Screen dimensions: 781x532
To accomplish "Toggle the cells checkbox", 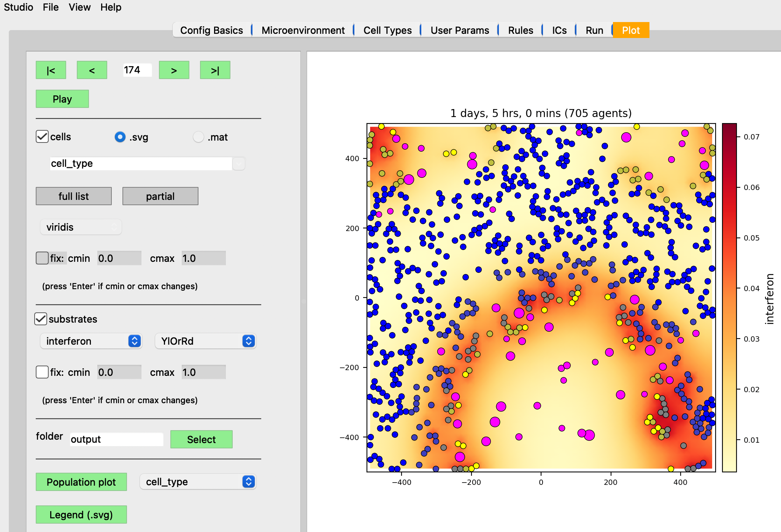I will (42, 137).
